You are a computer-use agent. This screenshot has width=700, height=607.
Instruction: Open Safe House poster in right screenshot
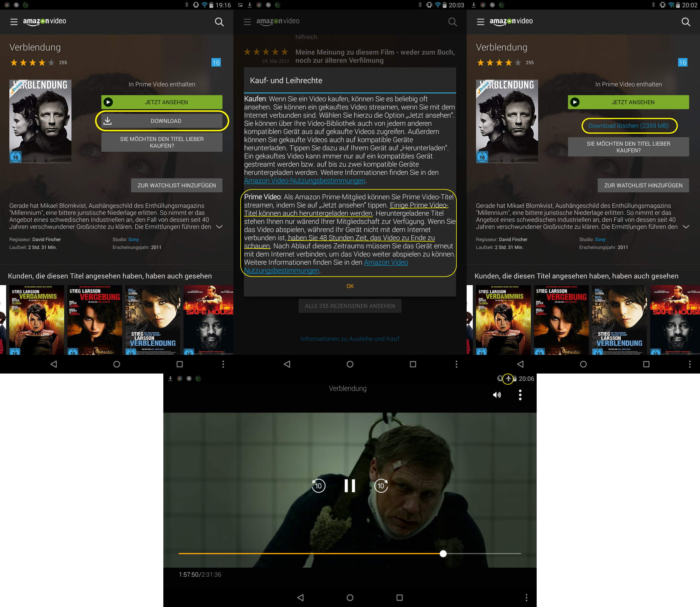675,320
